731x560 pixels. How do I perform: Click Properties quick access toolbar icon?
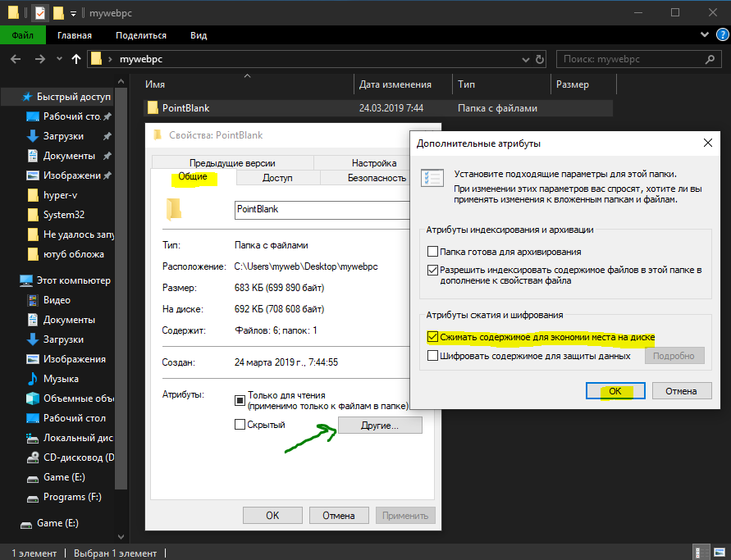40,13
